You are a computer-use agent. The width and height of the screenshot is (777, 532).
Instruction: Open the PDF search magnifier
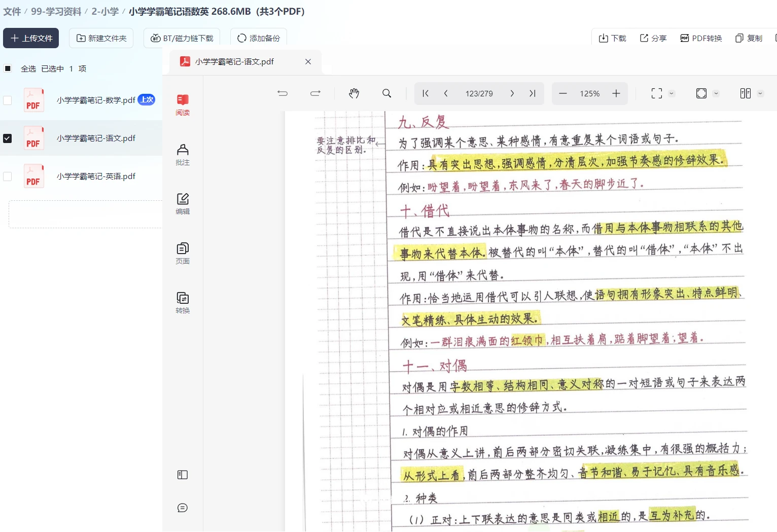tap(386, 93)
